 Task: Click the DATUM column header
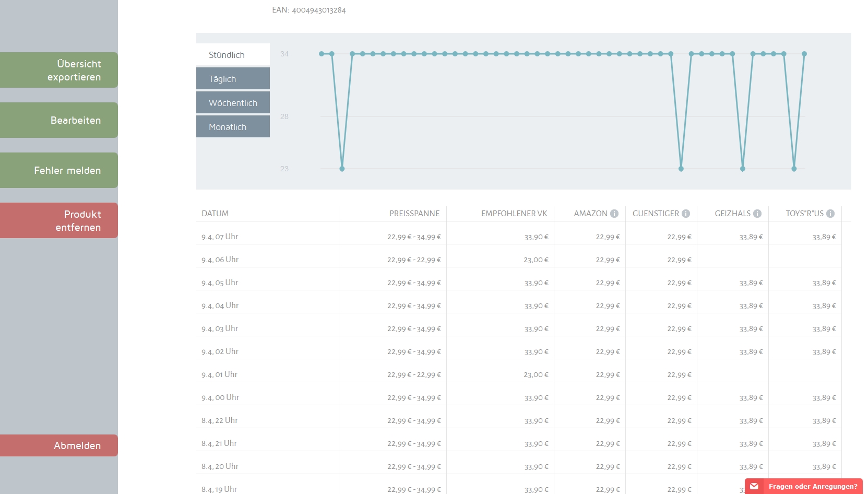coord(215,214)
